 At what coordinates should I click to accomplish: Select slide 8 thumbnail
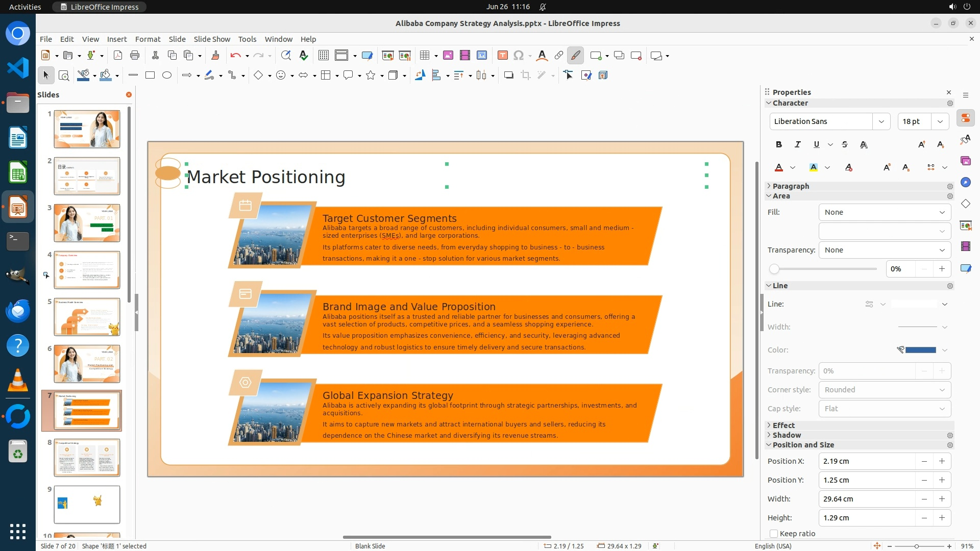click(87, 458)
